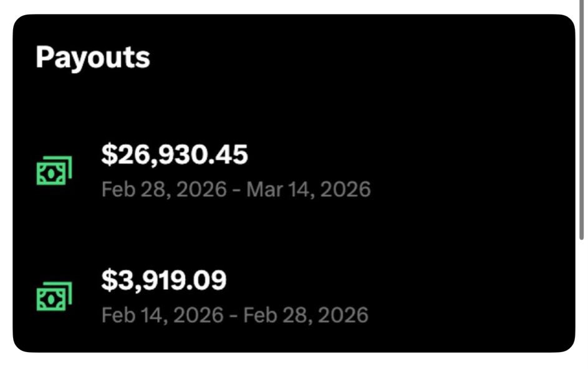588x369 pixels.
Task: Click the vertical scrollbar at the right edge
Action: tap(581, 125)
